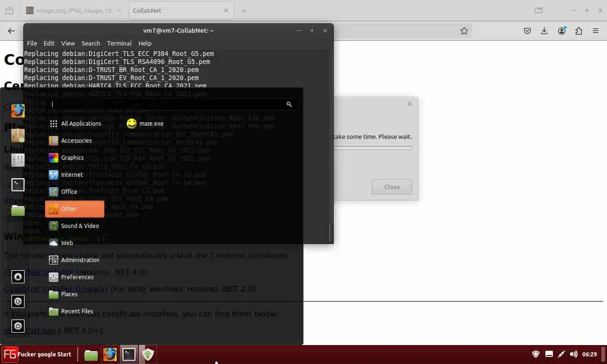This screenshot has width=607, height=364.
Task: Open Firefox View from tab bar
Action: pos(9,10)
